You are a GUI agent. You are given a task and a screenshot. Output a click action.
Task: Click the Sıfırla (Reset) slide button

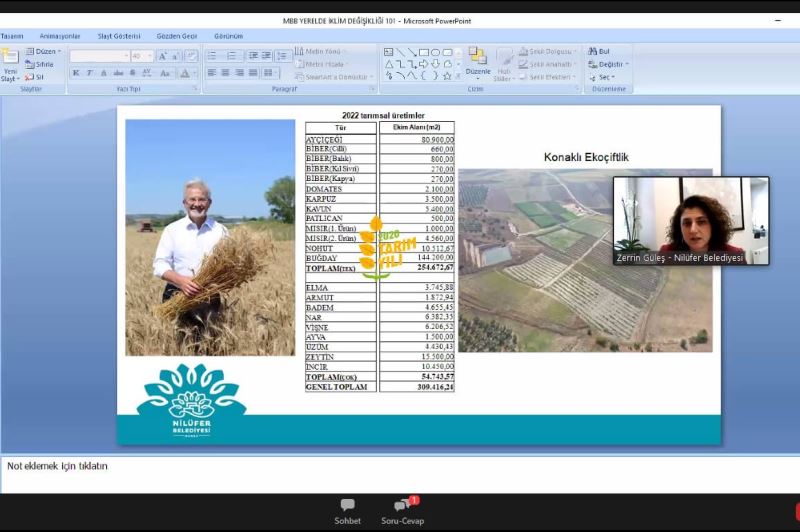tap(40, 64)
